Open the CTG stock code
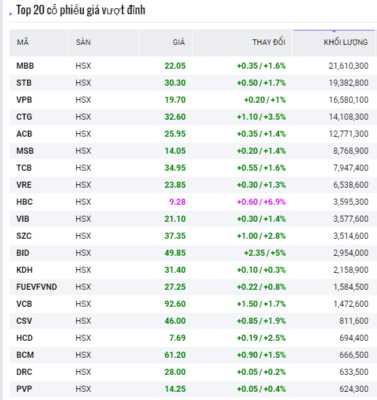The width and height of the screenshot is (377, 400). pos(24,117)
